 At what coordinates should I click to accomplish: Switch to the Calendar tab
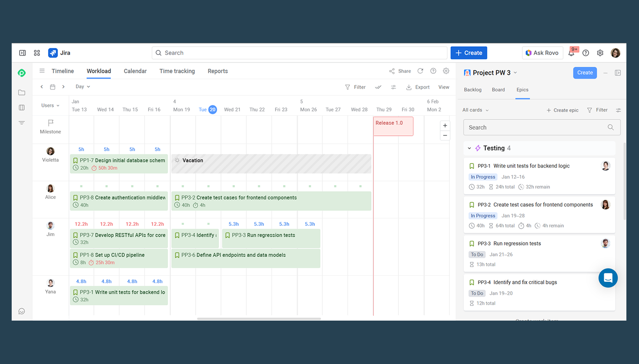click(x=135, y=71)
